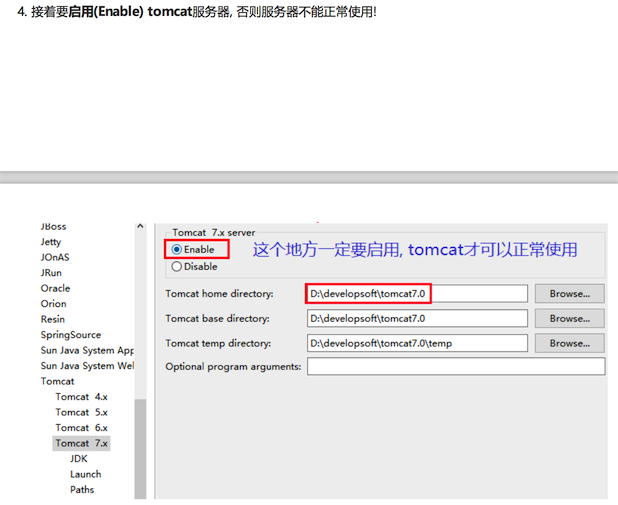
Task: Click the Tomcat home directory label
Action: point(219,294)
